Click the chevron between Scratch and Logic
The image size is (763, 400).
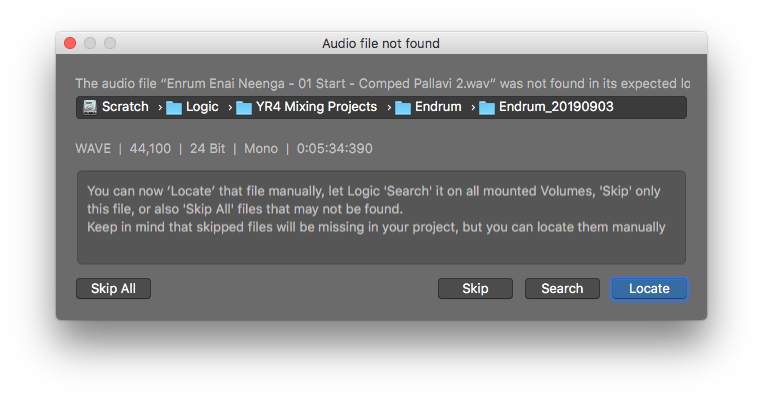point(160,108)
